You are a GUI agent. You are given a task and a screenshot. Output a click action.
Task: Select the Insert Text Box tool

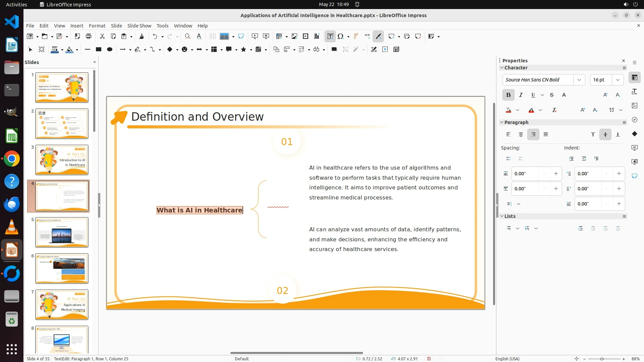point(330,36)
